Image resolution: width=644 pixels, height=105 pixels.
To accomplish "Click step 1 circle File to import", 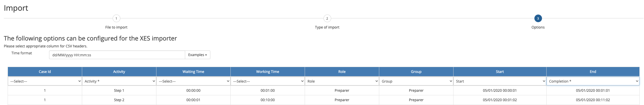I will click(x=116, y=18).
